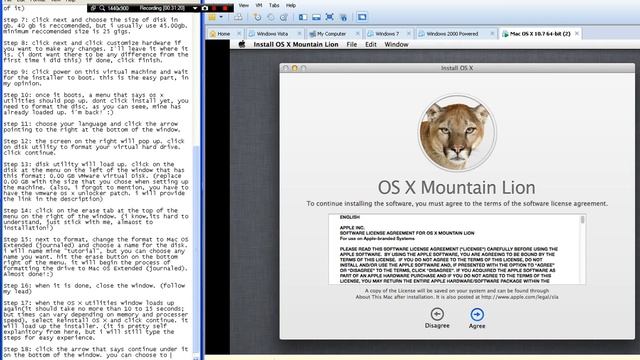Click the Mountain Lion cougar image
Viewport: 640px width, 360px height.
click(x=457, y=133)
